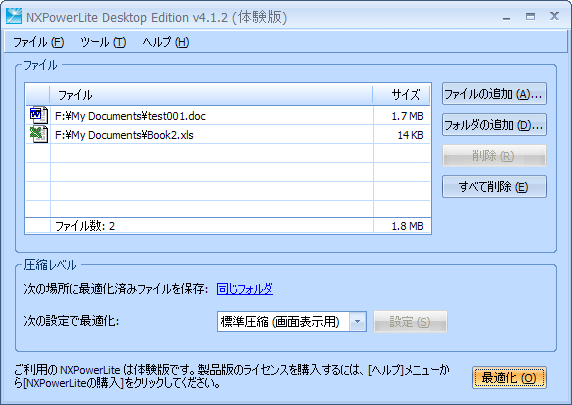Click the Excel icon for Book2.xls
Image resolution: width=572 pixels, height=405 pixels.
click(39, 134)
